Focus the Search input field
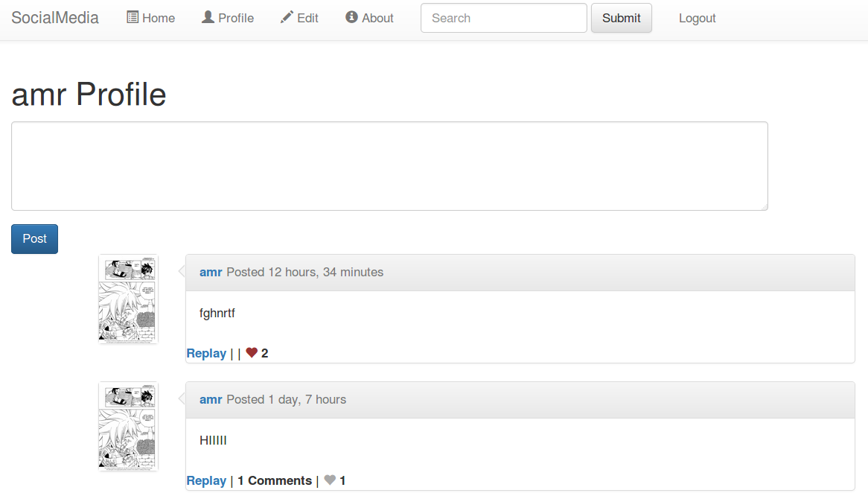The width and height of the screenshot is (868, 496). point(504,18)
